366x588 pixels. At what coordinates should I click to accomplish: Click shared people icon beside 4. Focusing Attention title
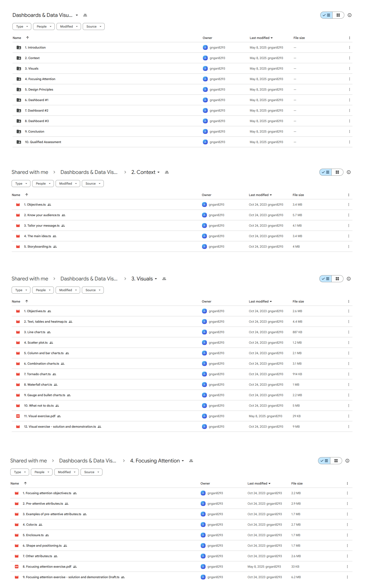click(x=191, y=461)
